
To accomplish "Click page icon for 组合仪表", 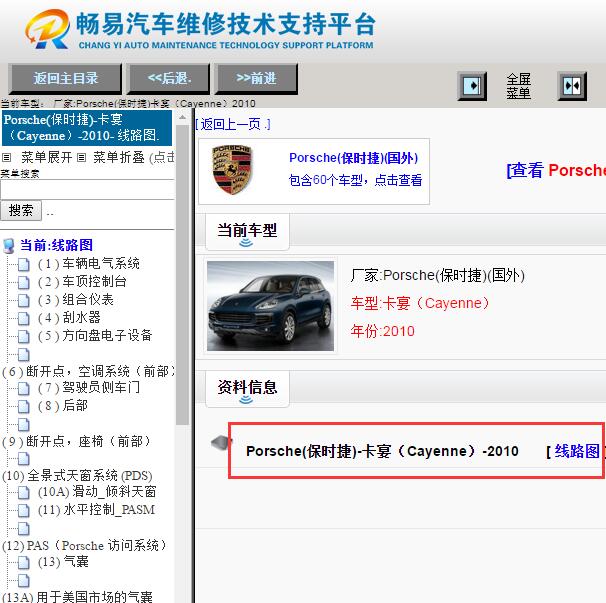I will tap(24, 300).
